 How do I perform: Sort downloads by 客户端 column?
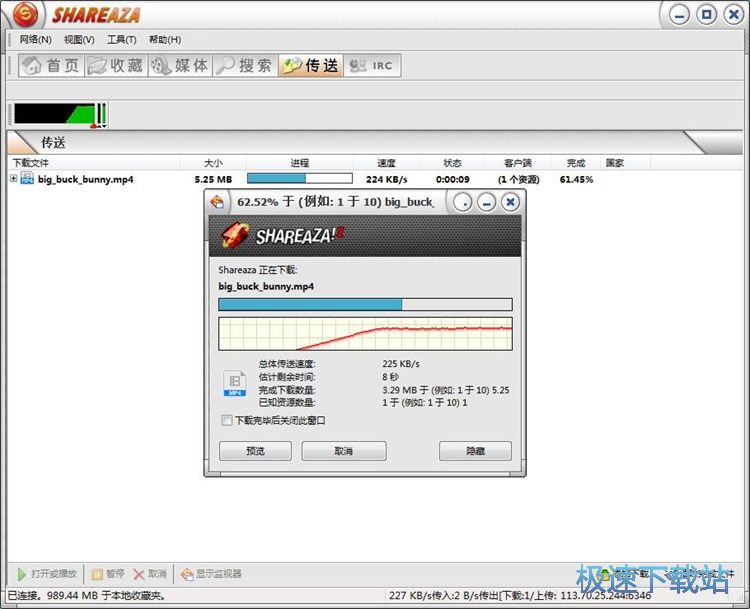[518, 163]
